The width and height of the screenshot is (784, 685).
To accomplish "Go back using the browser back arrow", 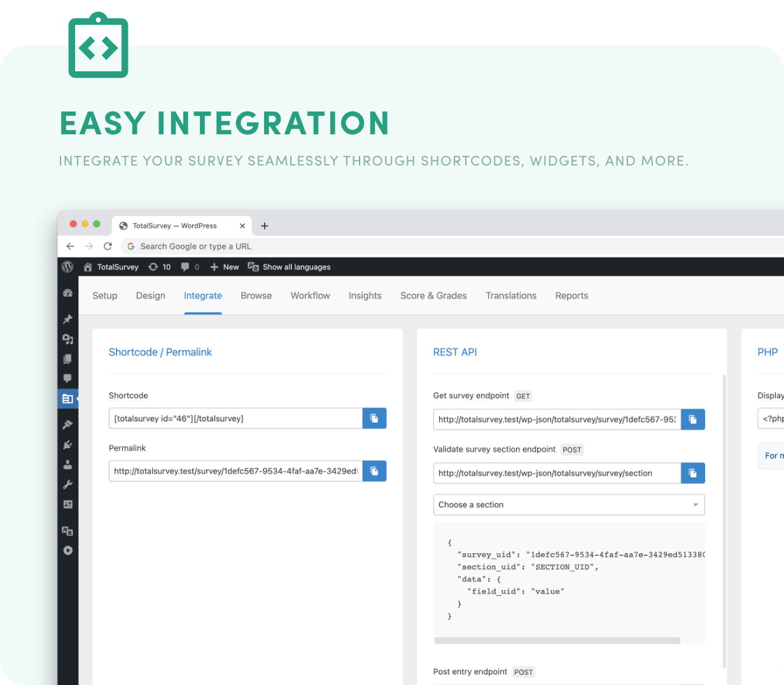I will coord(71,246).
